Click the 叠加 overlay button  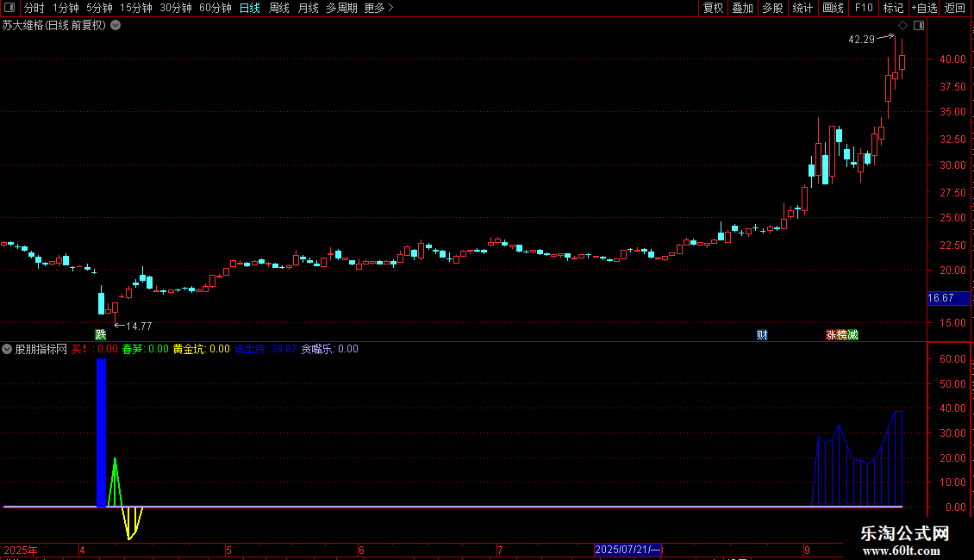742,8
